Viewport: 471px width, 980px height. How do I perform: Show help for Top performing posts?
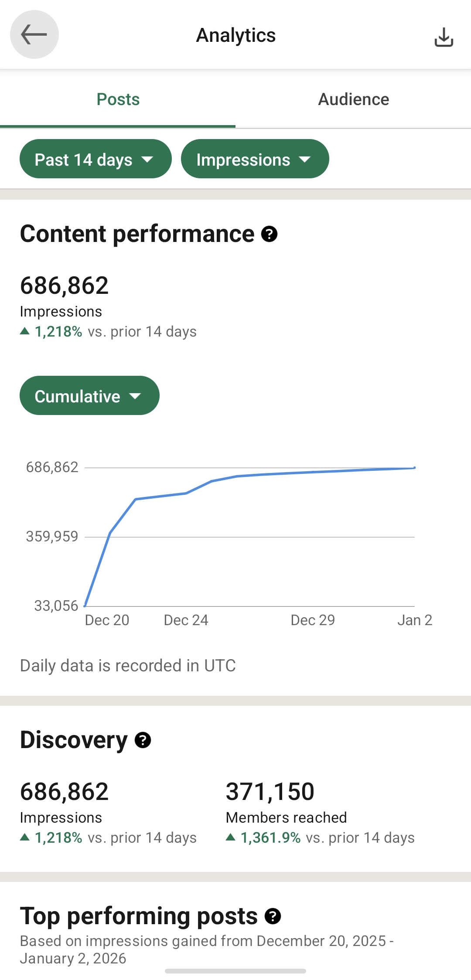coord(273,916)
